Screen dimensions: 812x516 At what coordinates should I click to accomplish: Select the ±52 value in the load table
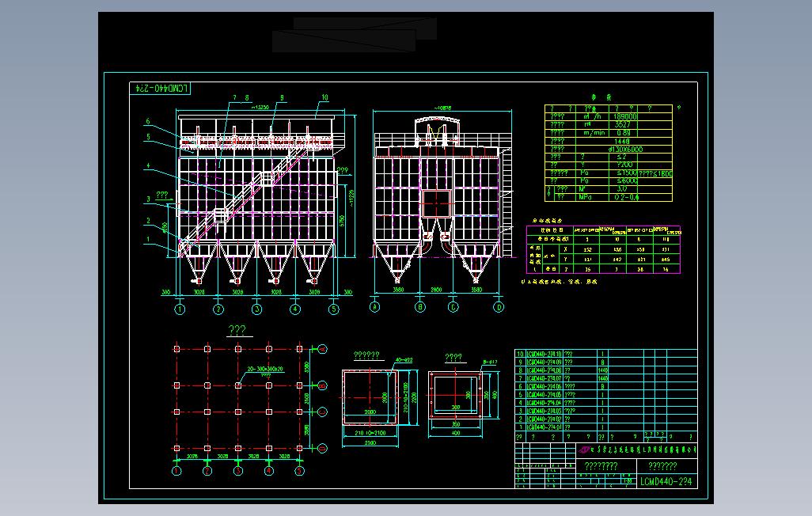tap(587, 250)
